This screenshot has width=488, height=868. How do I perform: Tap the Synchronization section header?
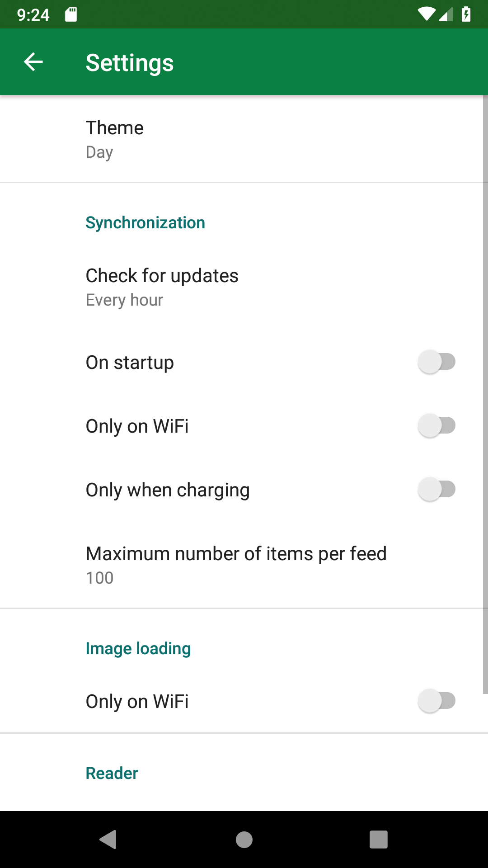[145, 223]
